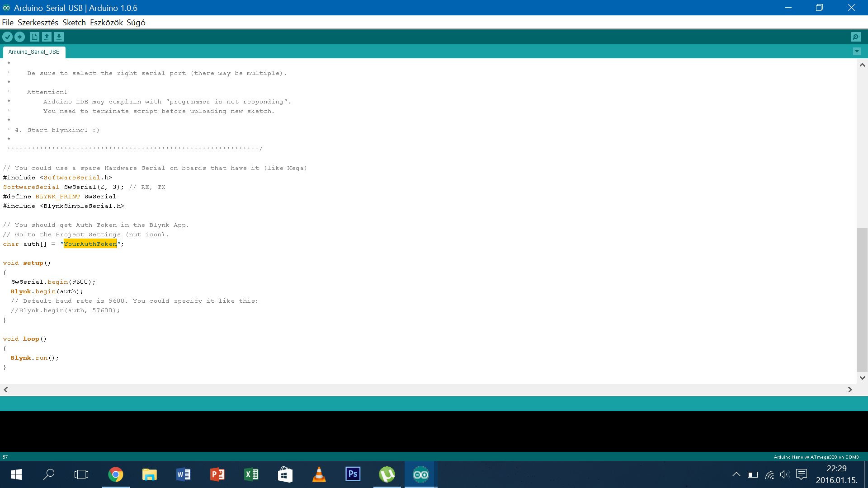Select the highlighted YourAuthToken text
This screenshot has height=488, width=868.
coord(90,244)
